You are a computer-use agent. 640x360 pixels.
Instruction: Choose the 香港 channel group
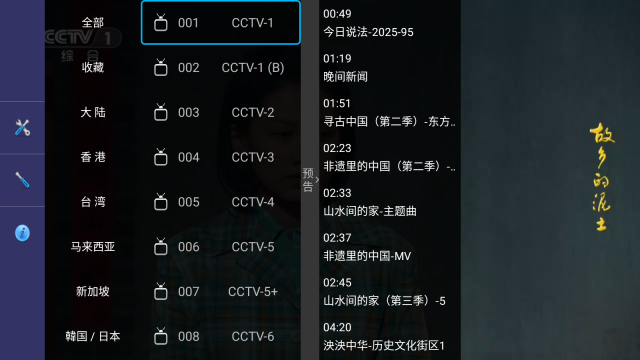[x=93, y=157]
